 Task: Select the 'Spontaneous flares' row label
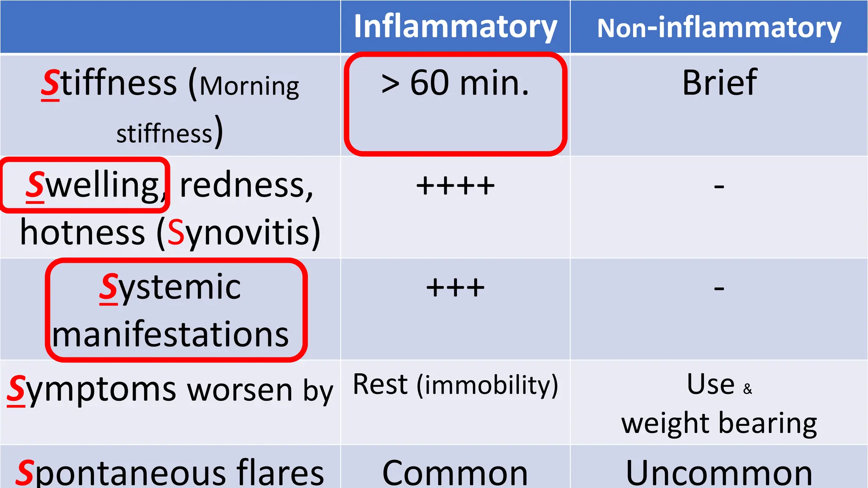pyautogui.click(x=170, y=472)
